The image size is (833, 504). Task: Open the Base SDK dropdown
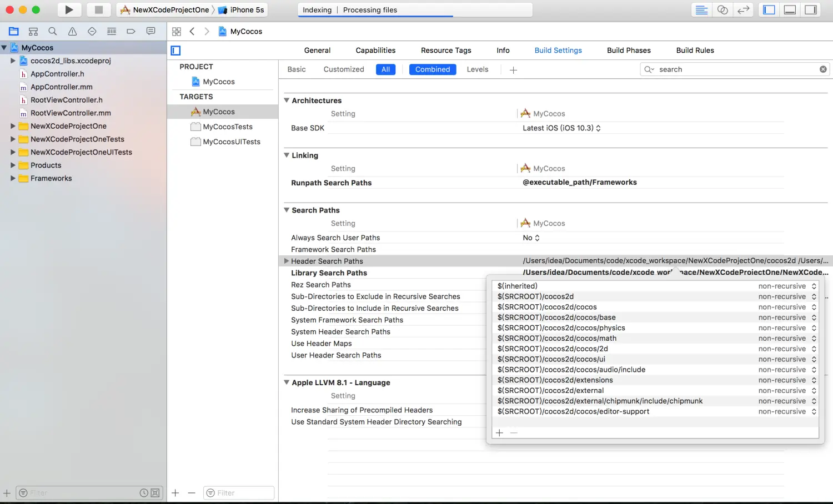coord(561,128)
